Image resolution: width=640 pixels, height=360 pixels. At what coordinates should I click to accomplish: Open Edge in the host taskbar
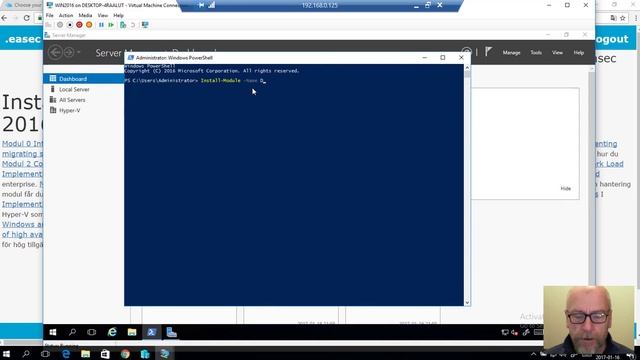pos(66,354)
